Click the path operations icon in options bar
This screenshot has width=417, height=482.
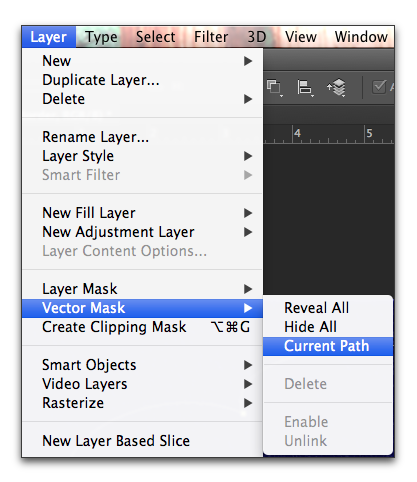[x=274, y=88]
